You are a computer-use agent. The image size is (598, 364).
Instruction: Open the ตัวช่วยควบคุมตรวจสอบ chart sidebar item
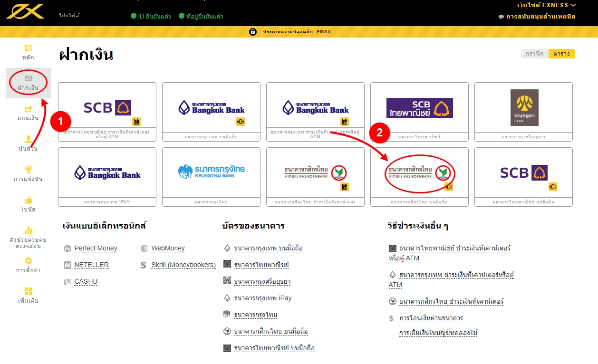[28, 238]
